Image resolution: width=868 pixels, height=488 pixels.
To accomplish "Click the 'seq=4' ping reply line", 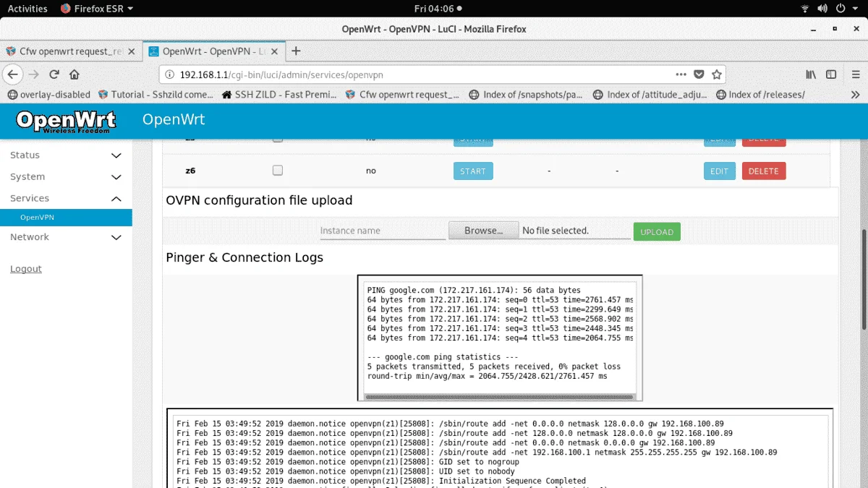I will [x=500, y=338].
